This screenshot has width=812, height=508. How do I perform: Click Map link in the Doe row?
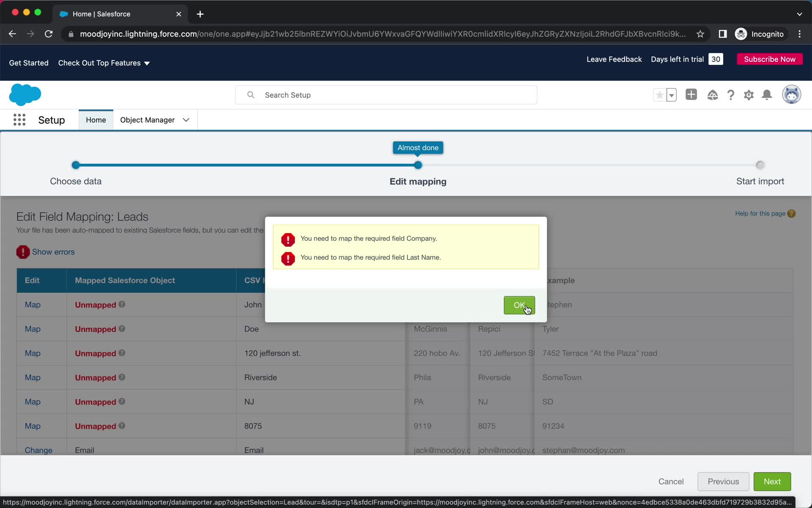(x=33, y=329)
